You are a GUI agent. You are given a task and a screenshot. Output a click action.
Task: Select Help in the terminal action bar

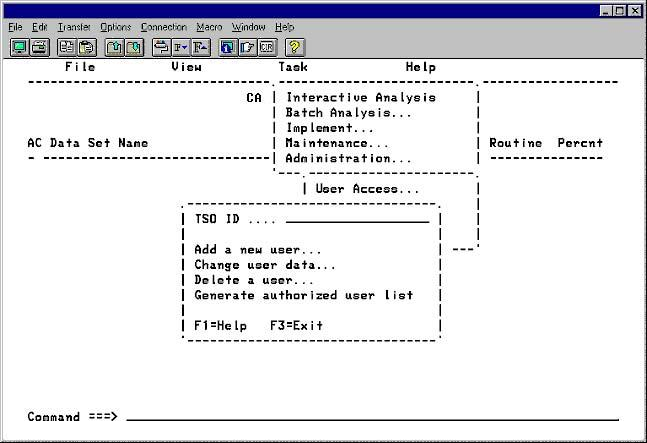[420, 67]
